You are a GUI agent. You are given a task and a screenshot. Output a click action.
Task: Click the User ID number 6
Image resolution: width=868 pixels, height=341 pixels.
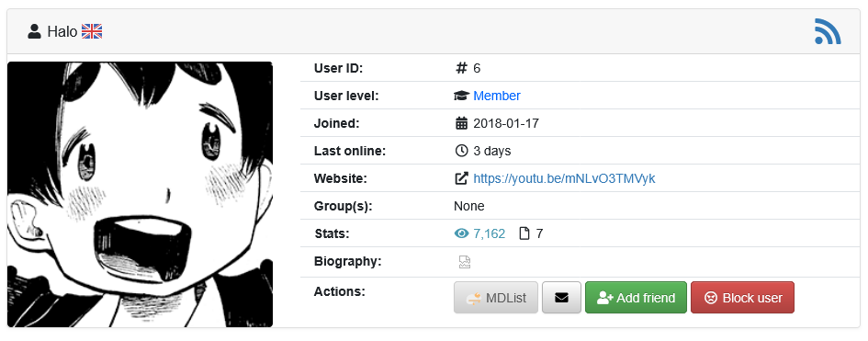click(x=477, y=68)
